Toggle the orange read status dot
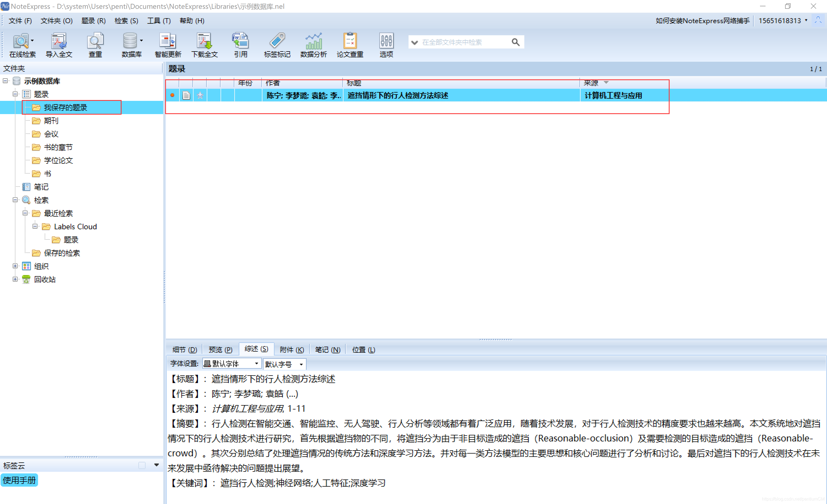 [173, 95]
